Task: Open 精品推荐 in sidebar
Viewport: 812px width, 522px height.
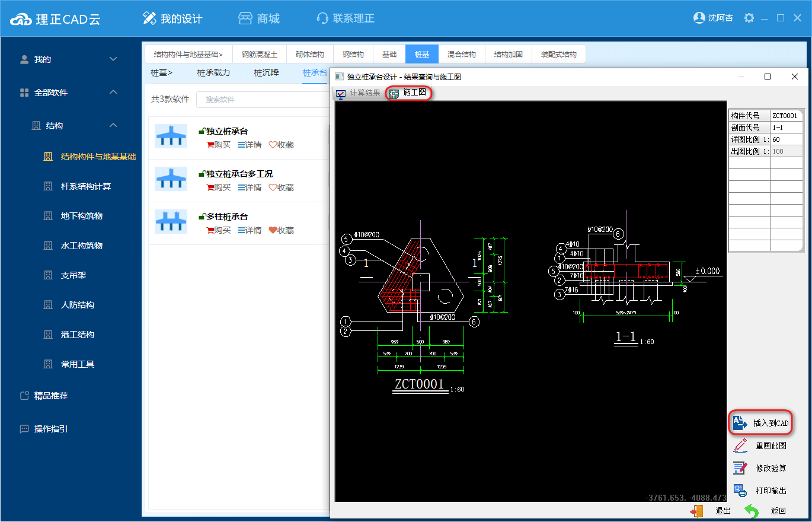Action: click(x=51, y=396)
